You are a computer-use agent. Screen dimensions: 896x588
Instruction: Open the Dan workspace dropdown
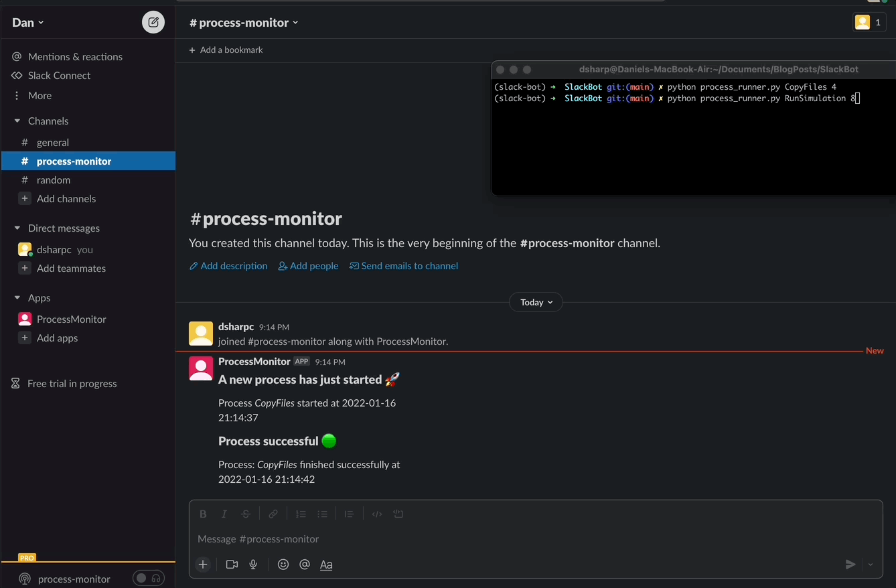point(28,23)
